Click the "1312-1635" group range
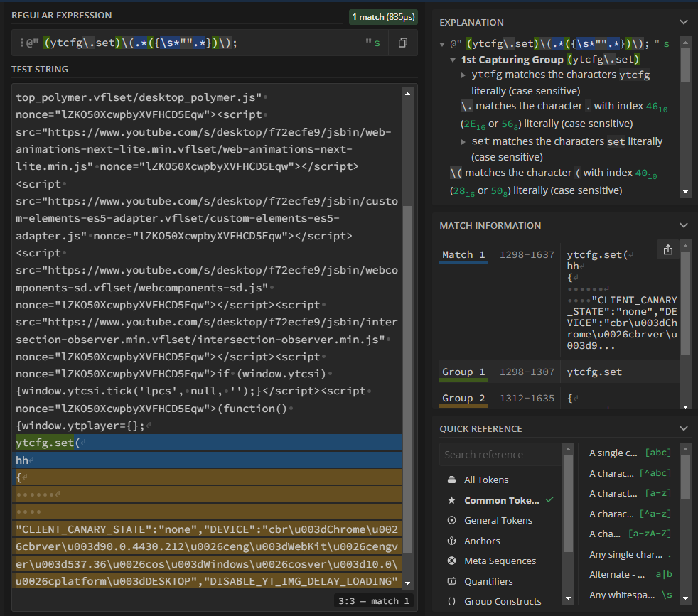 527,399
